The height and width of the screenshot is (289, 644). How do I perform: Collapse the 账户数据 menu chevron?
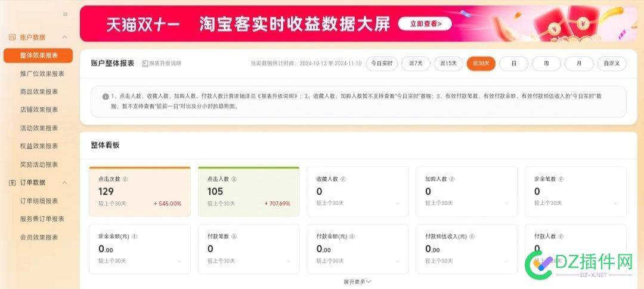click(x=64, y=38)
